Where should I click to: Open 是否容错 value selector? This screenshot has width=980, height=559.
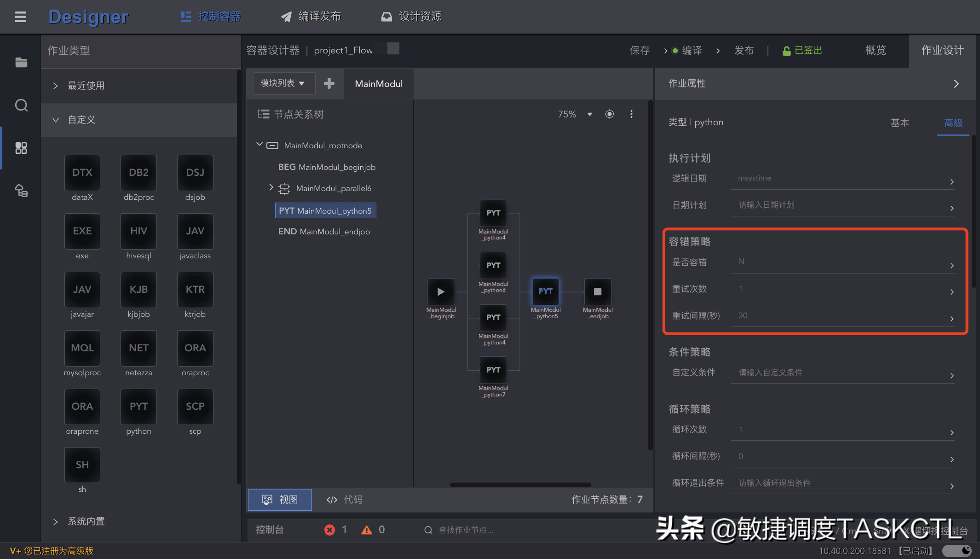click(843, 262)
